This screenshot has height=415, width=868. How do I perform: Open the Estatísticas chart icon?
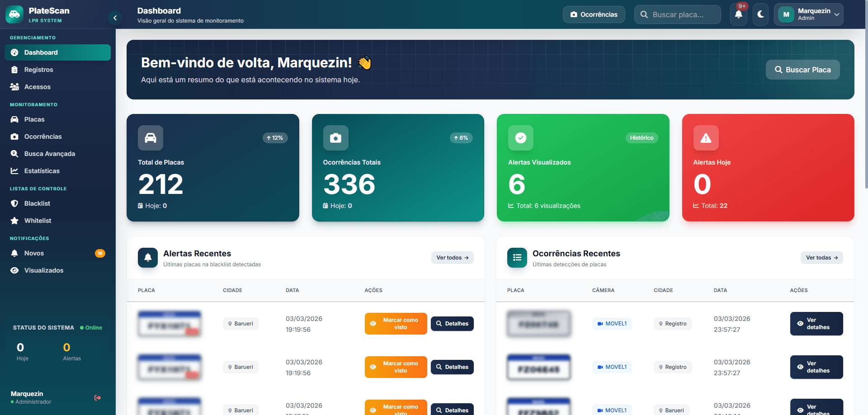pos(15,171)
